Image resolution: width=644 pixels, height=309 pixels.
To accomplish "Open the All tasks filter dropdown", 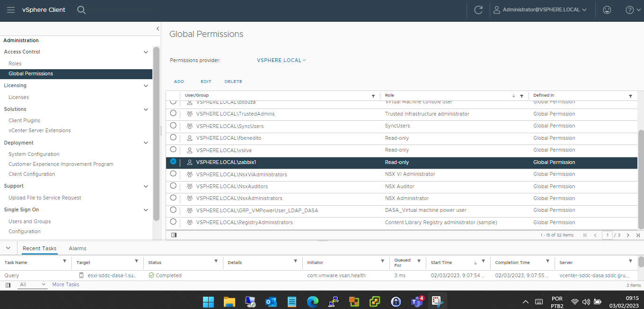I will pyautogui.click(x=33, y=284).
